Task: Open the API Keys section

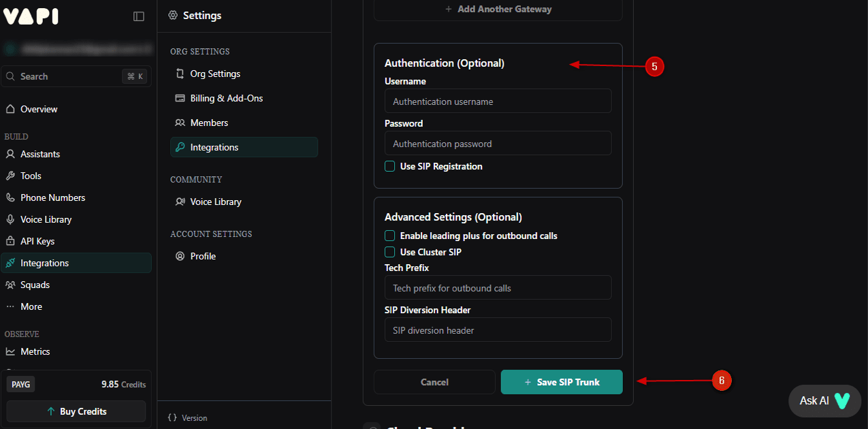Action: (x=35, y=240)
